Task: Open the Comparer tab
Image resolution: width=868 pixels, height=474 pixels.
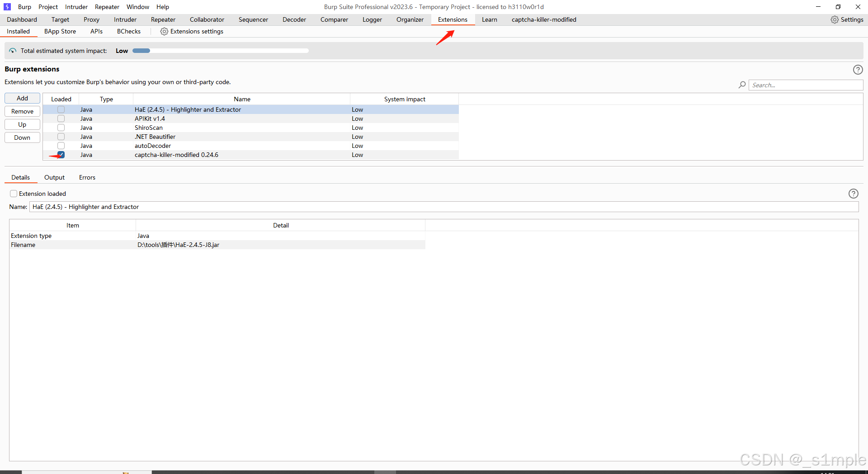Action: pyautogui.click(x=334, y=19)
